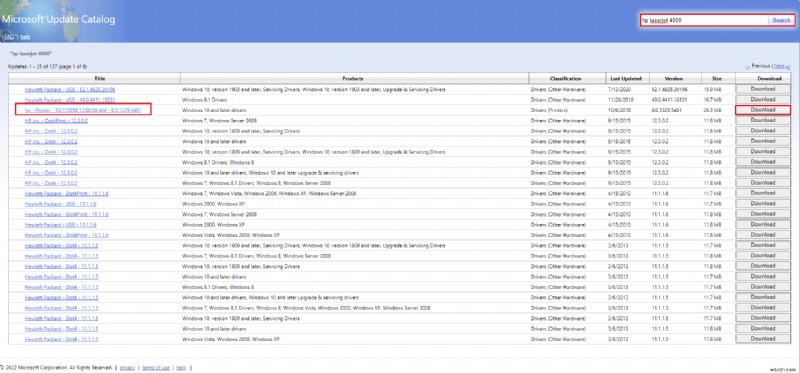800x373 pixels.
Task: Download the 52.1.4835.20196 USB driver
Action: pyautogui.click(x=763, y=89)
